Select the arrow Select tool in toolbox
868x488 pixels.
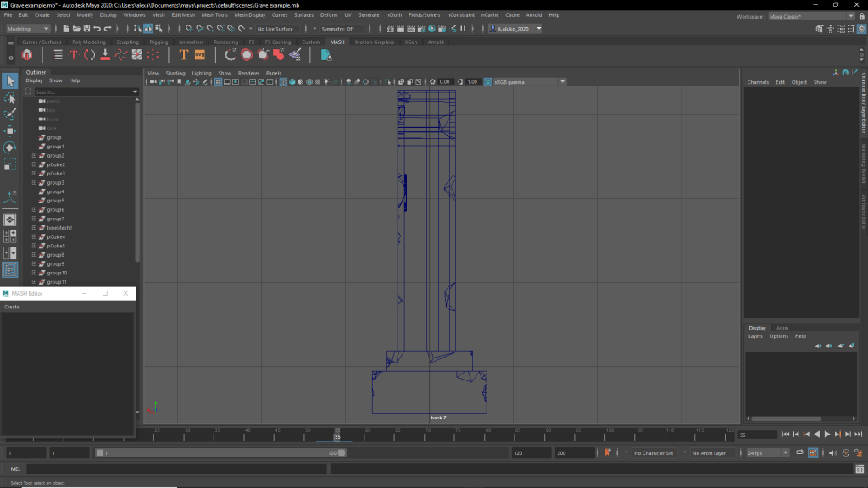10,81
